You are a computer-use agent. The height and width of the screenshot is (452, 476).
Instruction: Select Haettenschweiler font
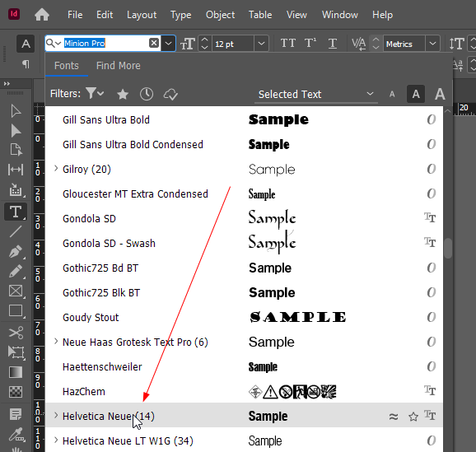[x=244, y=366]
